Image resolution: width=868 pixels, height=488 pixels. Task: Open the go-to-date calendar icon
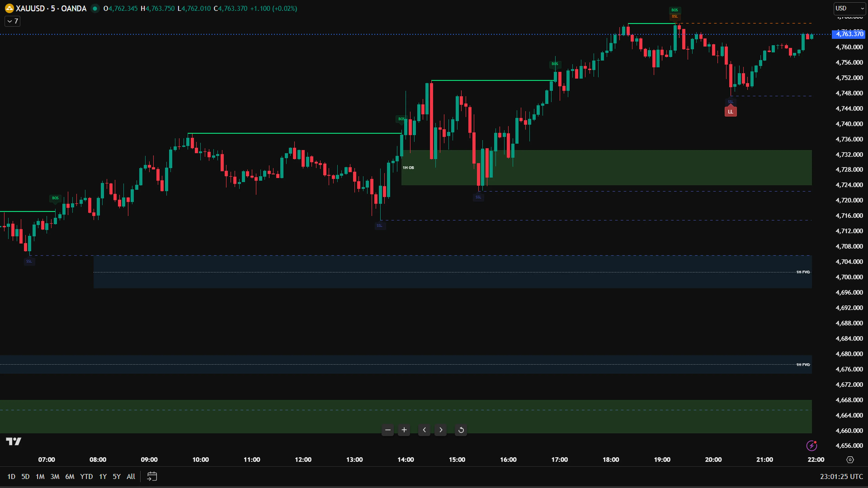[152, 476]
